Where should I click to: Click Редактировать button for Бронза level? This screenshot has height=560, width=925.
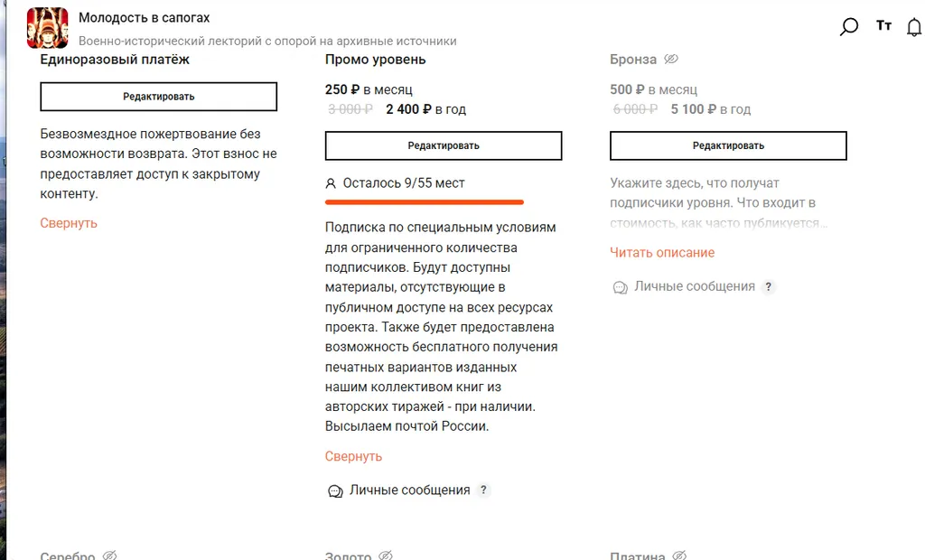[729, 145]
